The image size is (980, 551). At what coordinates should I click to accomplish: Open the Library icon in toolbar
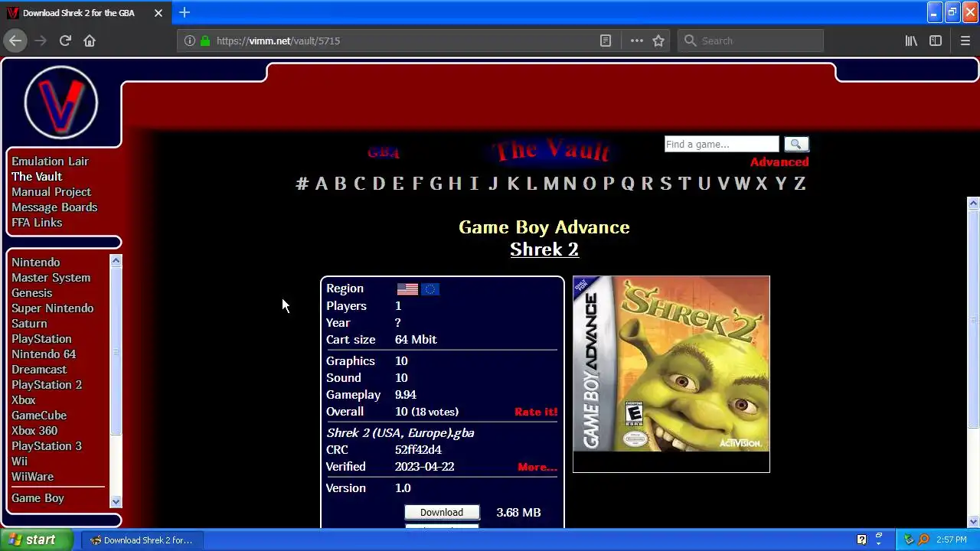tap(911, 41)
